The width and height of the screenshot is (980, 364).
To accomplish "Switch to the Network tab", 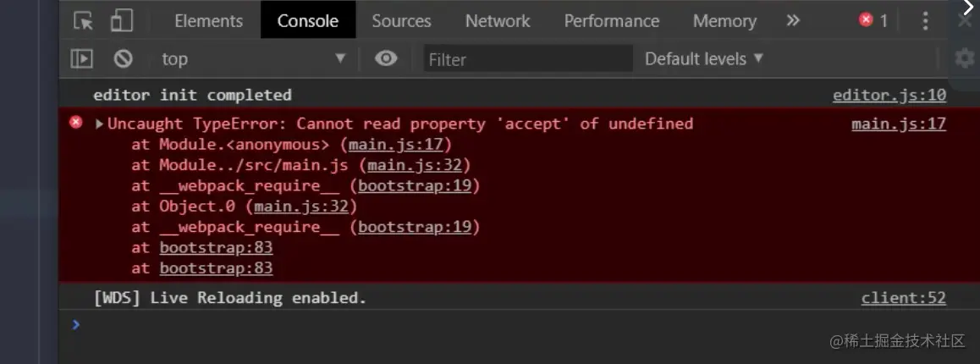I will pos(498,20).
